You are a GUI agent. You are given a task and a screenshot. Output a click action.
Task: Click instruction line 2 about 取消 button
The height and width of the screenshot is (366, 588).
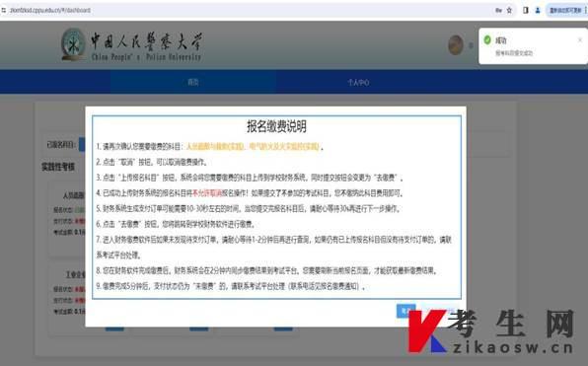point(152,162)
